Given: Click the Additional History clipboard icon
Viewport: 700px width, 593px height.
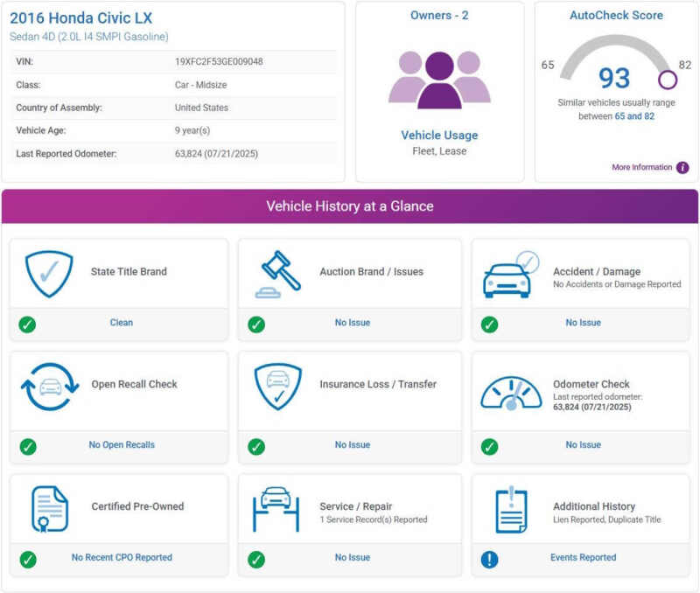Looking at the screenshot, I should click(x=511, y=509).
